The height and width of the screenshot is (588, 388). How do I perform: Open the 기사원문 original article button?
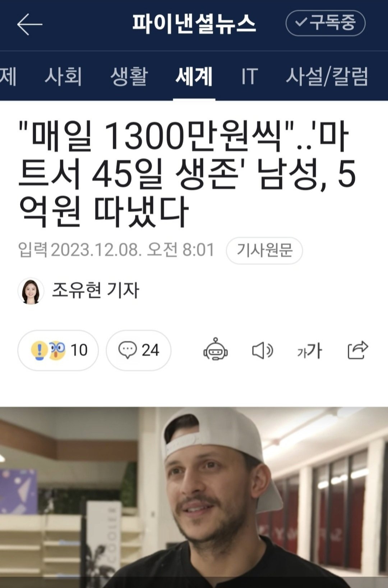click(x=264, y=250)
